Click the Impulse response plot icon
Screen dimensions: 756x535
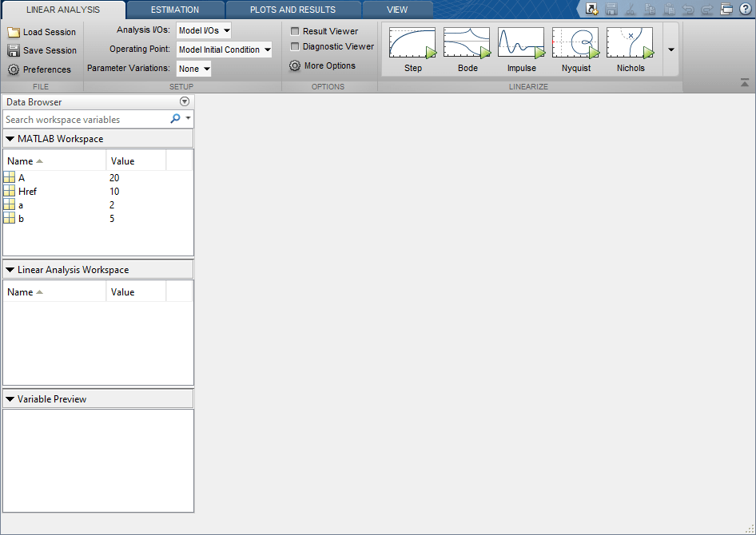522,43
